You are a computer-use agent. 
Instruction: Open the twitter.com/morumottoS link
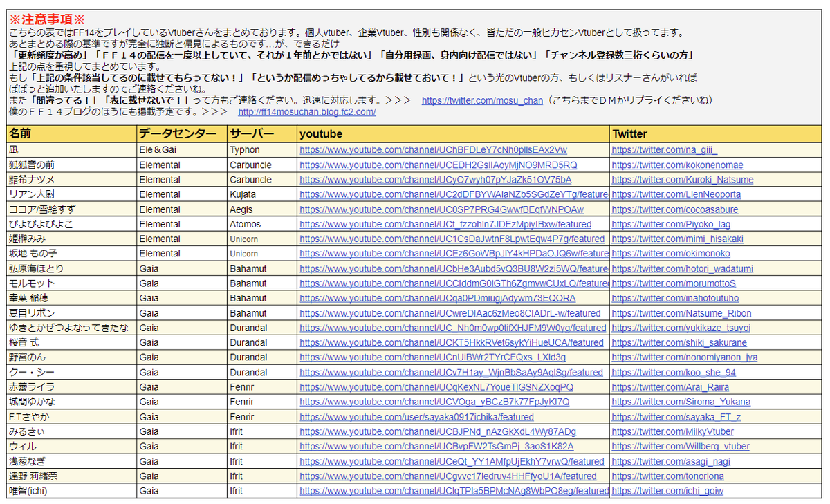[x=674, y=283]
